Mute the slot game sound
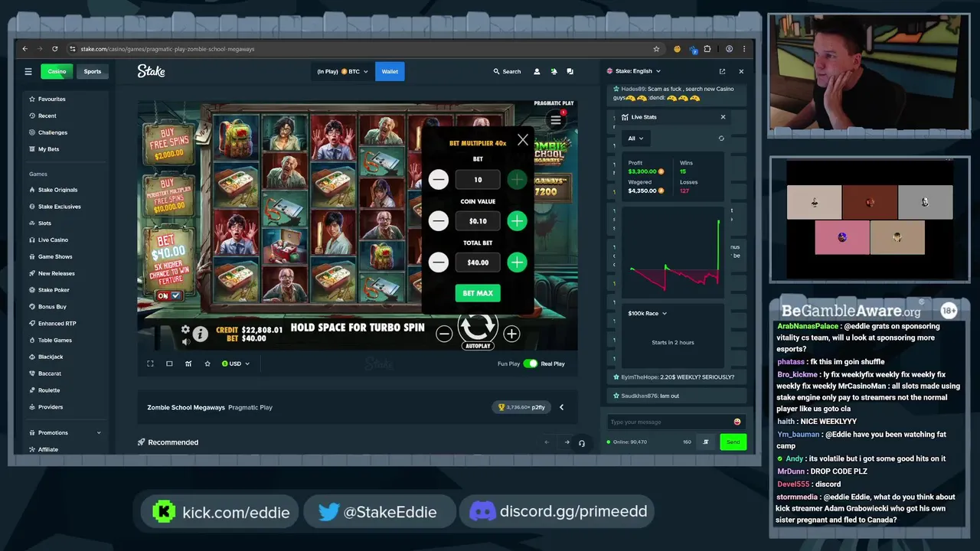This screenshot has width=980, height=551. click(x=185, y=341)
